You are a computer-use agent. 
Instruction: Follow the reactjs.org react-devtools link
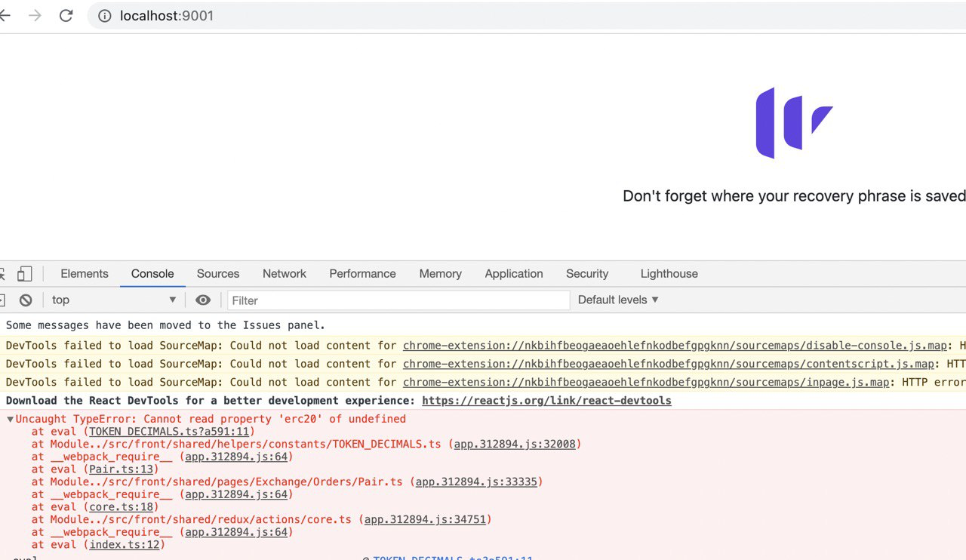546,401
